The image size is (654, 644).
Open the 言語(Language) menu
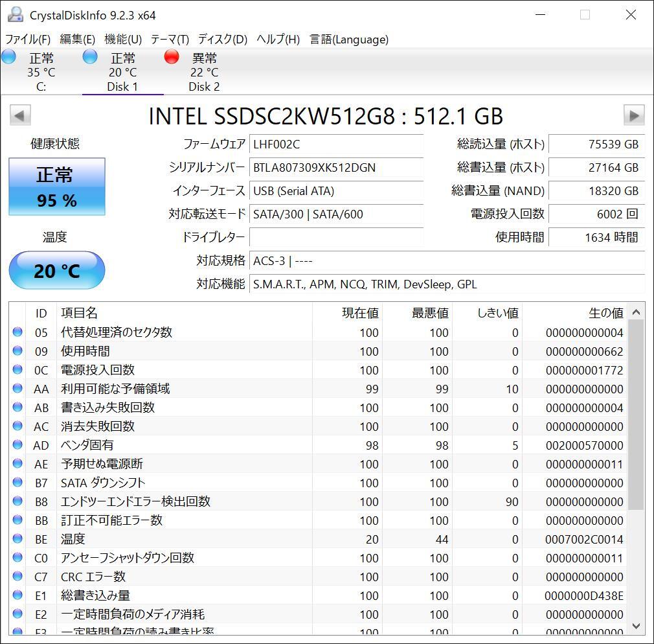[x=349, y=40]
